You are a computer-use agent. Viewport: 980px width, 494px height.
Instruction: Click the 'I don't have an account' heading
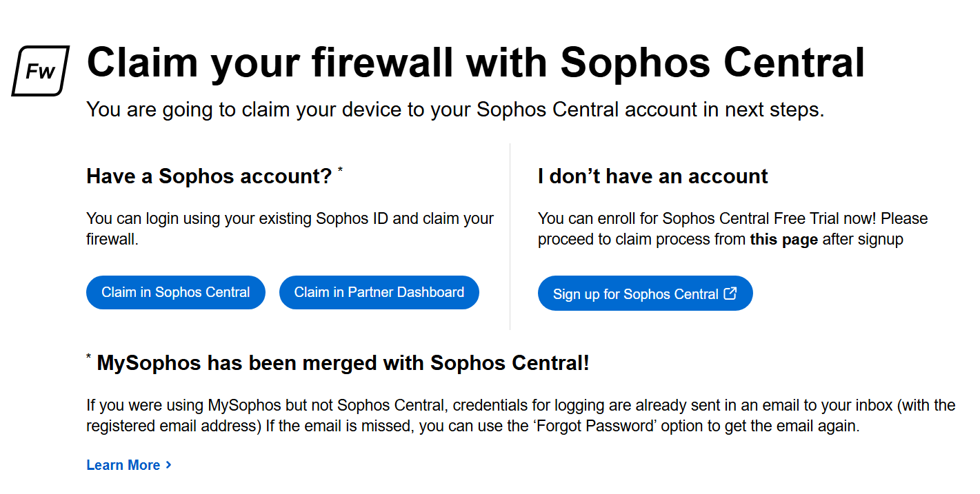pos(652,176)
